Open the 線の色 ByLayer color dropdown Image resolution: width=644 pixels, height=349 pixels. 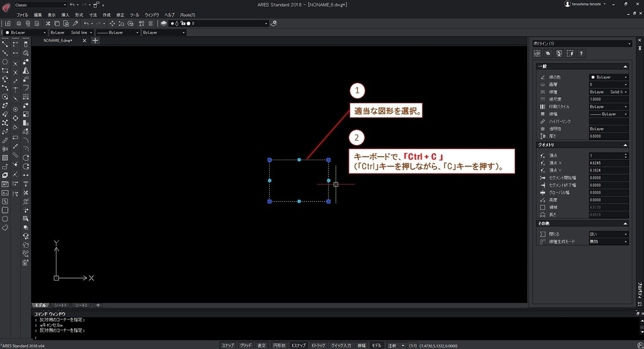point(608,77)
